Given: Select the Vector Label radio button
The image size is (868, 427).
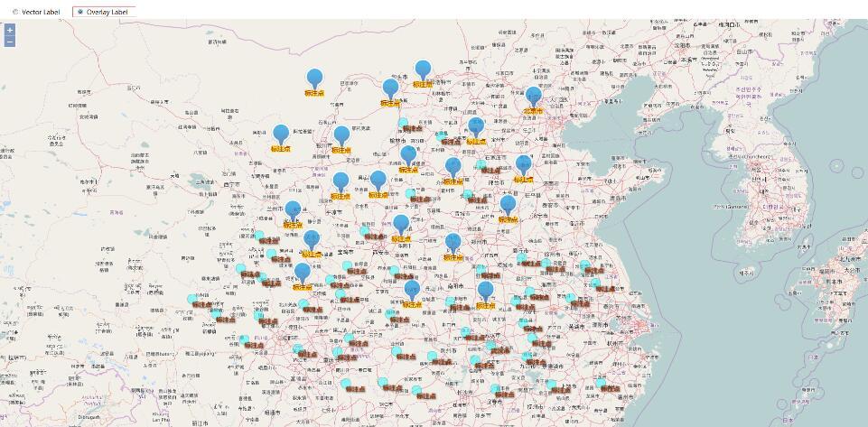Looking at the screenshot, I should (15, 12).
